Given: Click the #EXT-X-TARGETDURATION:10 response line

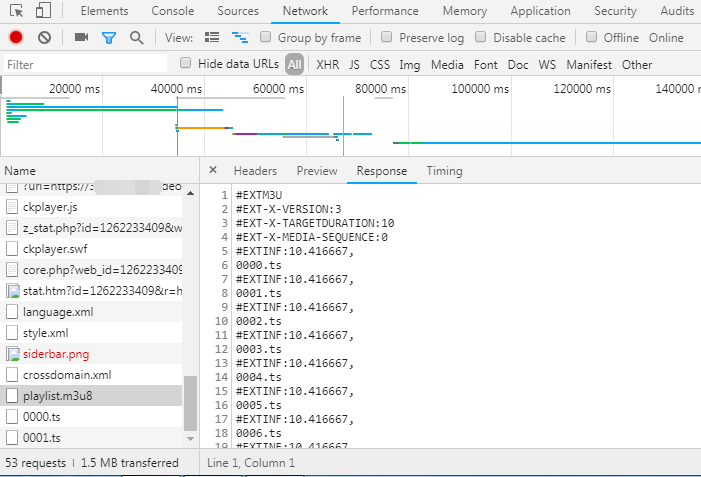Looking at the screenshot, I should tap(315, 223).
